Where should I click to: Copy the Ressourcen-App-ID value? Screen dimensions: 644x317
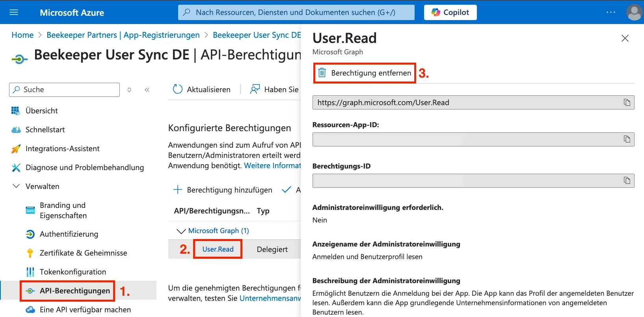tap(627, 139)
